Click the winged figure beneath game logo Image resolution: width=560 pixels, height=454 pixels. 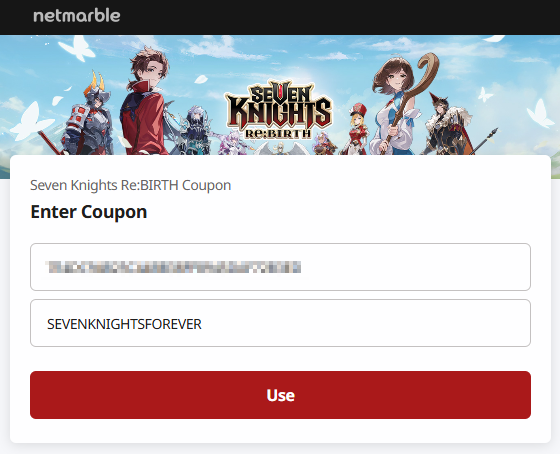click(281, 148)
